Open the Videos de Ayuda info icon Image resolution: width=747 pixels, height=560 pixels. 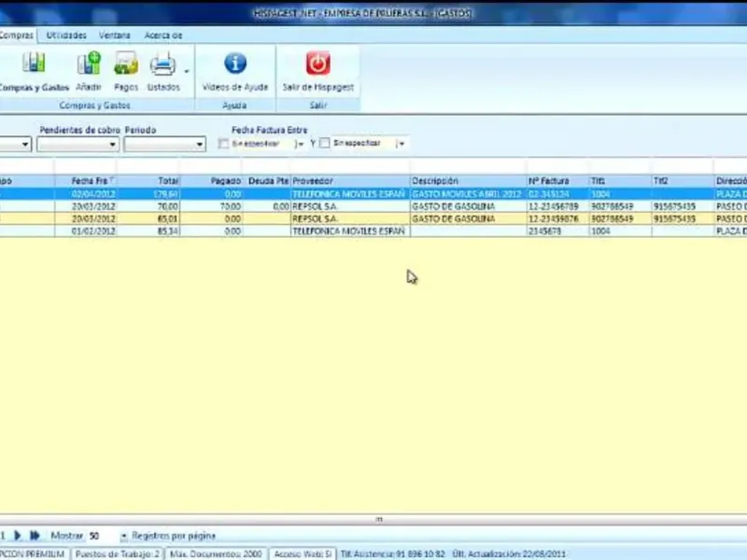tap(235, 63)
